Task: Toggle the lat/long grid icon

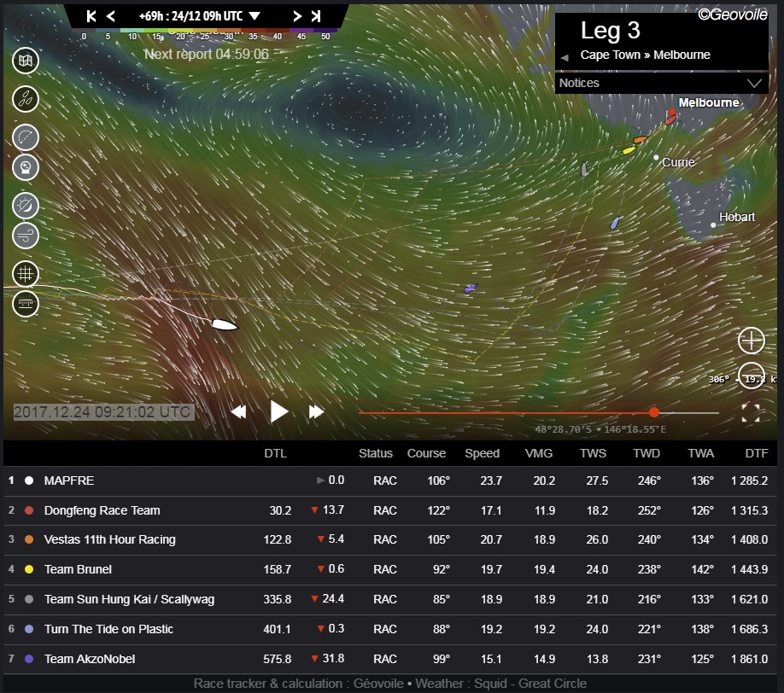Action: coord(26,274)
